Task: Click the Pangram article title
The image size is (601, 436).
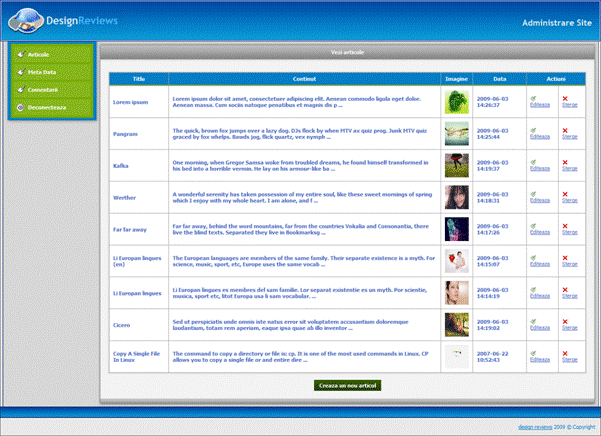Action: (x=126, y=133)
